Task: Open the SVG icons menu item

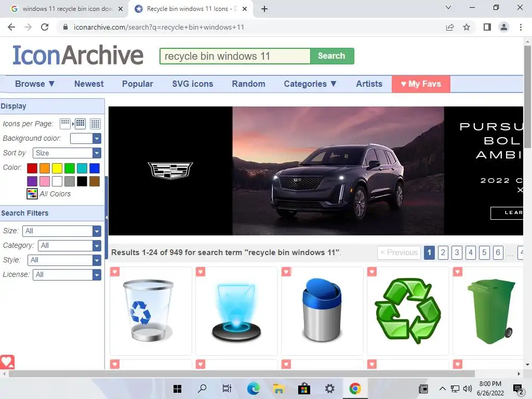Action: click(x=193, y=84)
